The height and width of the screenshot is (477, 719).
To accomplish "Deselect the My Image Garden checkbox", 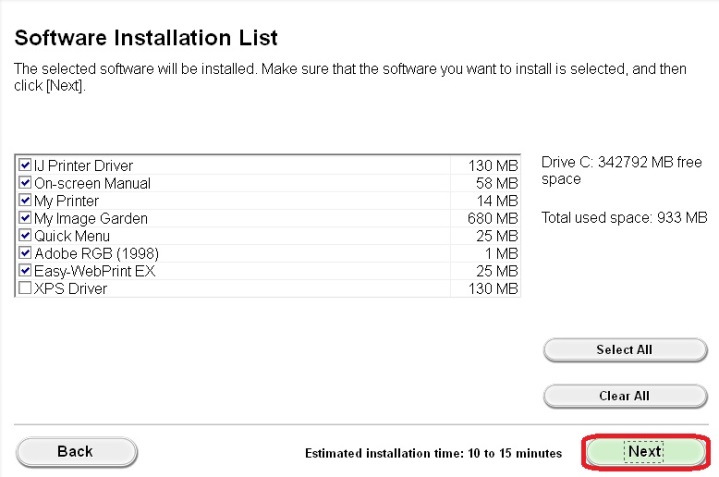I will pyautogui.click(x=25, y=218).
